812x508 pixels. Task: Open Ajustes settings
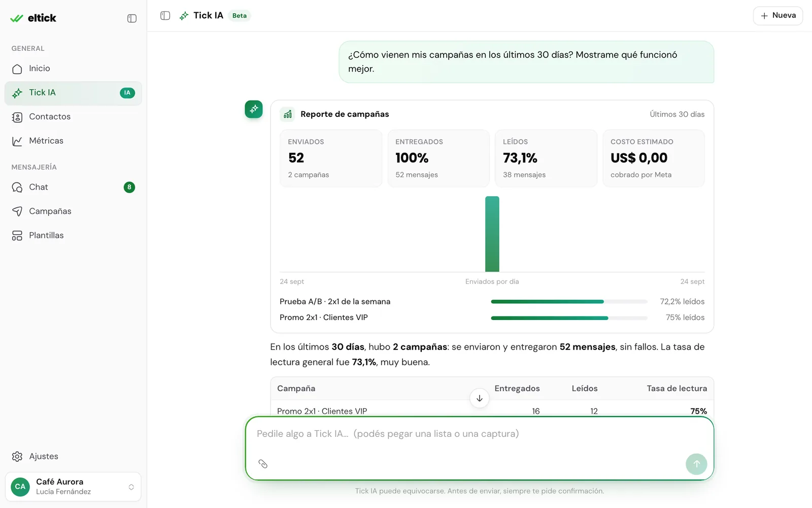tap(73, 457)
